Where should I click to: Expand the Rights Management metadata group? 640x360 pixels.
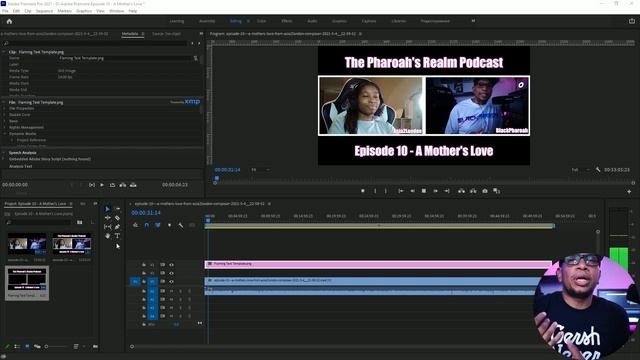tap(5, 127)
